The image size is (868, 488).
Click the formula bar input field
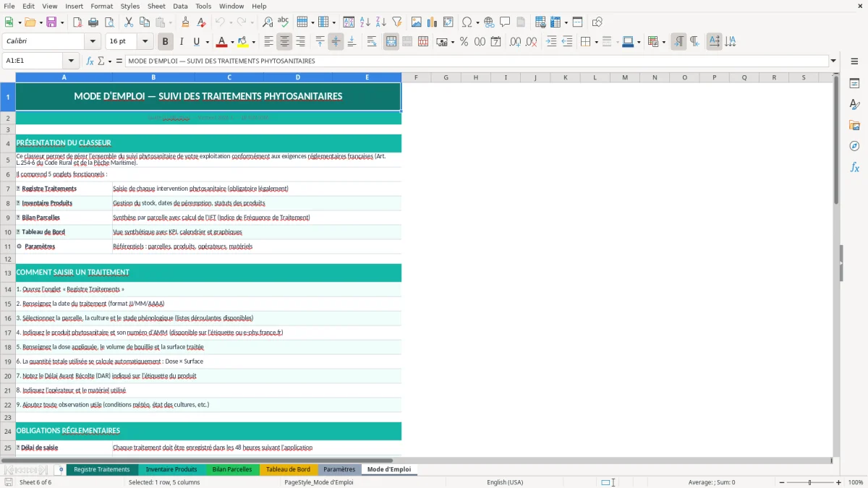[476, 61]
